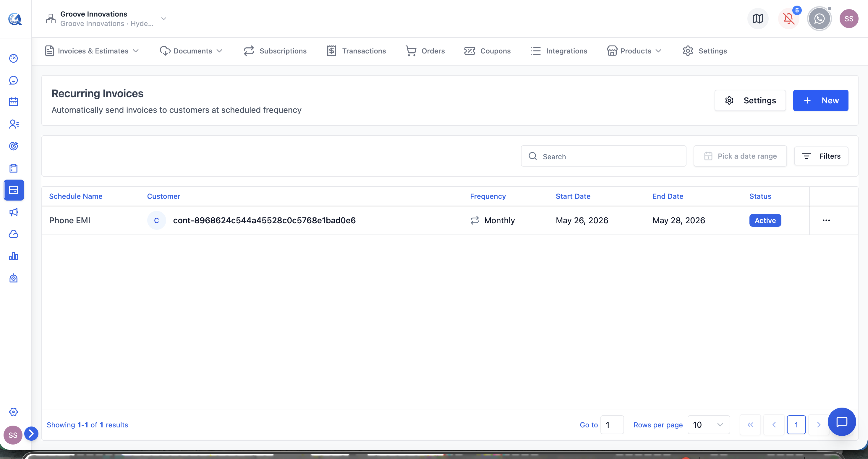Screen dimensions: 868x459
Task: Select the payments card icon in sidebar
Action: click(14, 190)
